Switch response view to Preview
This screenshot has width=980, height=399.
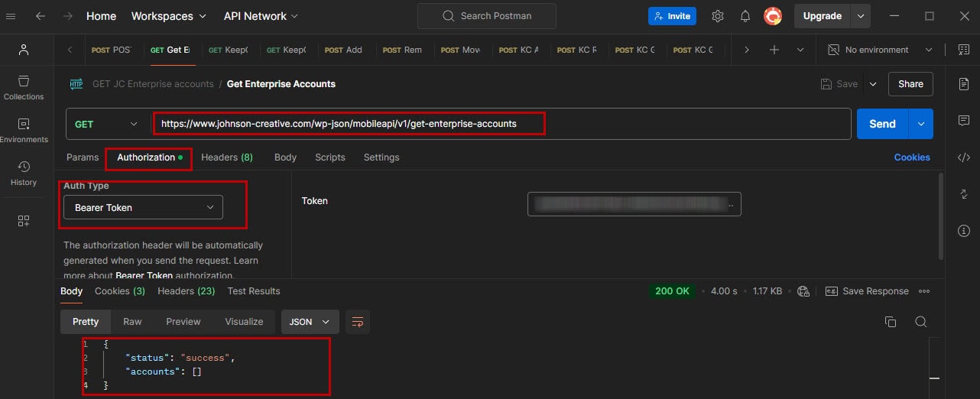click(x=183, y=322)
